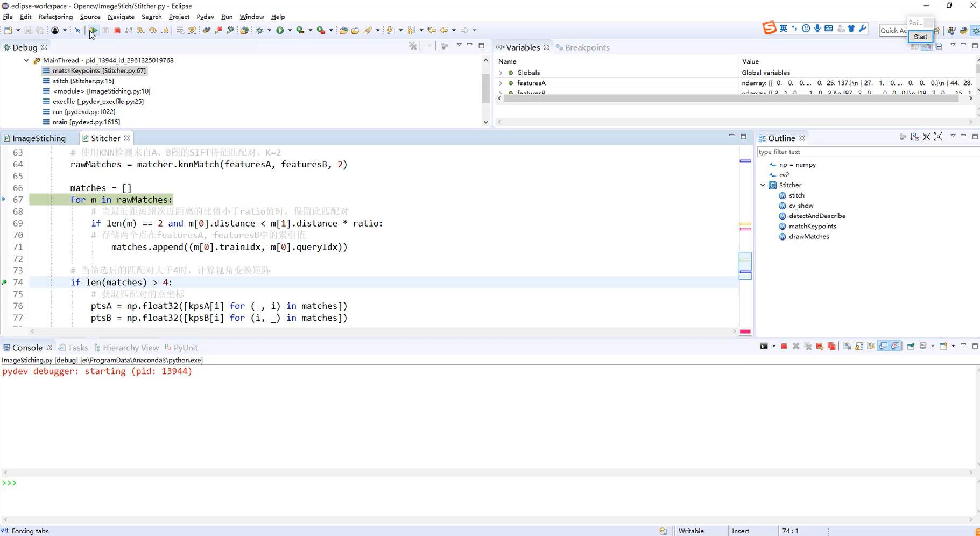
Task: Open the Debug view menu triangle
Action: [459, 45]
